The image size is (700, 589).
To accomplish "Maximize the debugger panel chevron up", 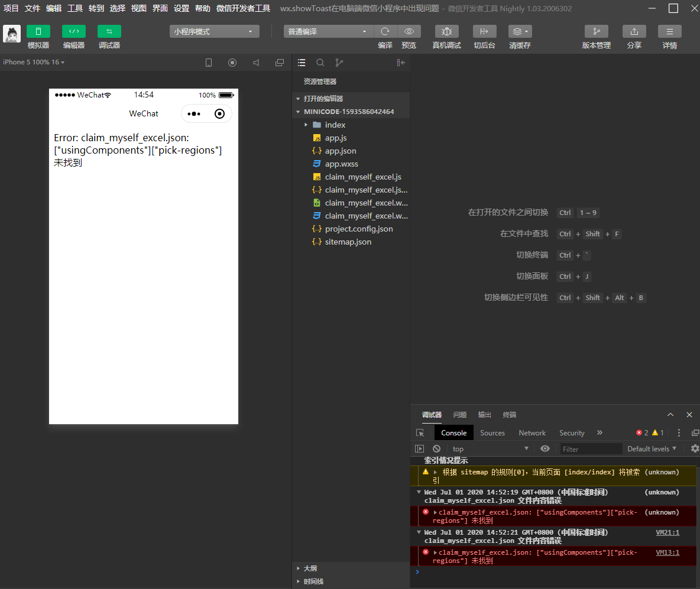I will pos(670,415).
